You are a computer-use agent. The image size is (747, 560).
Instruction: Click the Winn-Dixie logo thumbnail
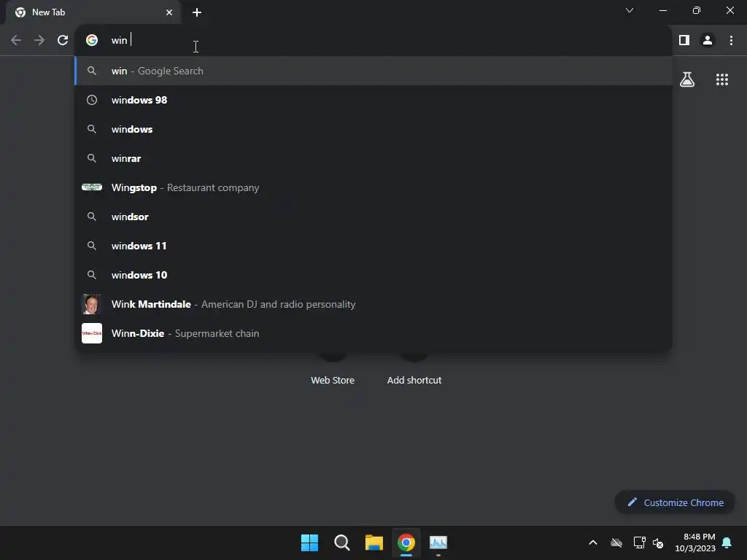[x=92, y=333]
